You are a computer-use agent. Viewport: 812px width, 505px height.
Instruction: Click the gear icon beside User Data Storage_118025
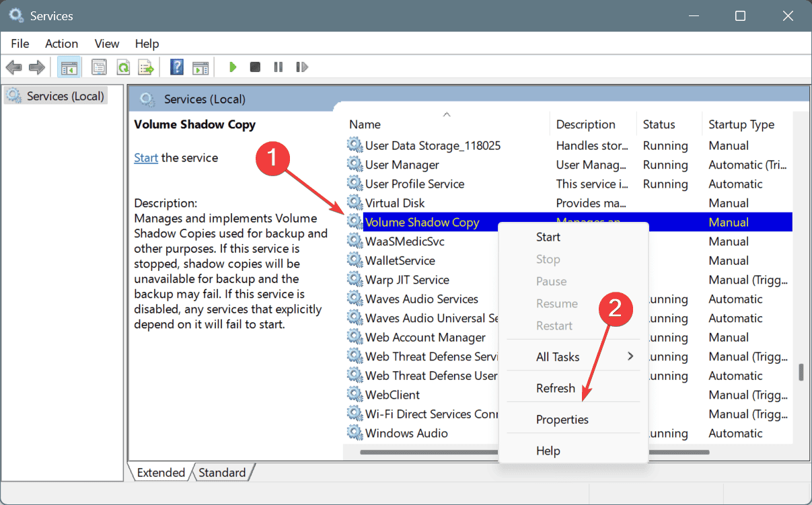[355, 145]
